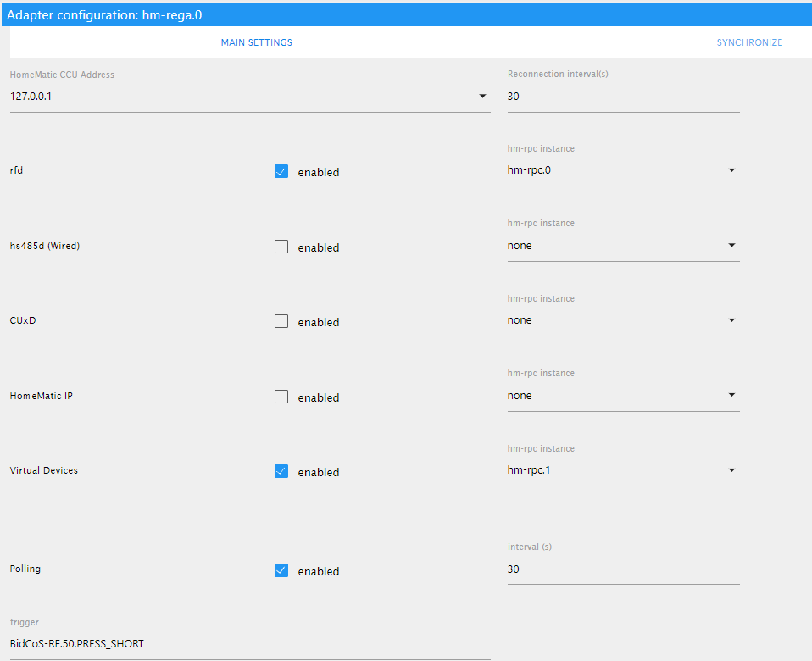Image resolution: width=812 pixels, height=661 pixels.
Task: Click the Polling interval (s) field
Action: tap(623, 569)
